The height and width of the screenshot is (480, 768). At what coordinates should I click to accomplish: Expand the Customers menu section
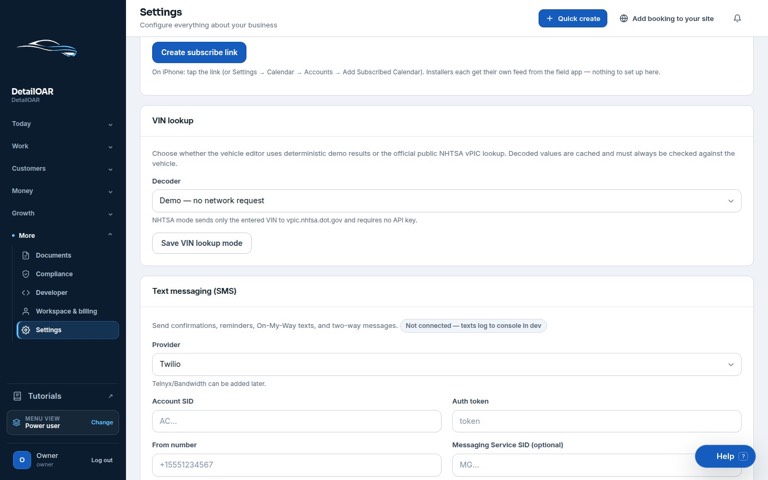[x=63, y=168]
